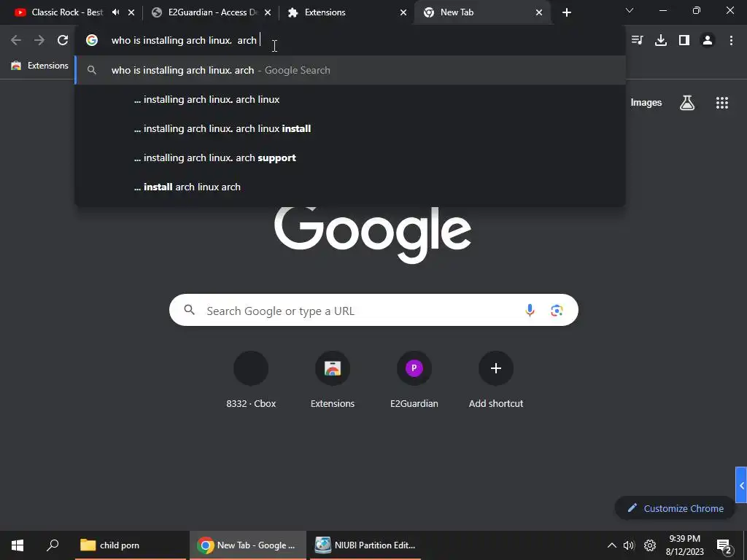747x560 pixels.
Task: Search by image with the Google Lens icon
Action: (x=557, y=311)
